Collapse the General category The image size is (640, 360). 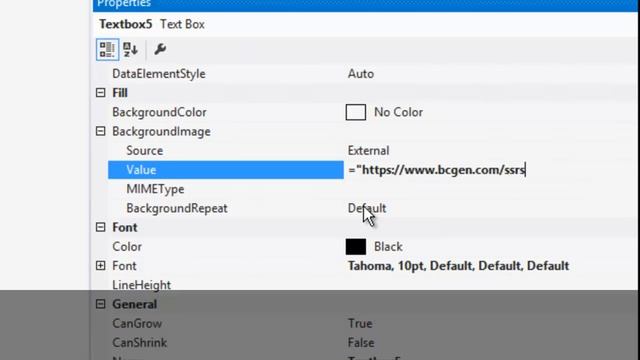click(100, 304)
